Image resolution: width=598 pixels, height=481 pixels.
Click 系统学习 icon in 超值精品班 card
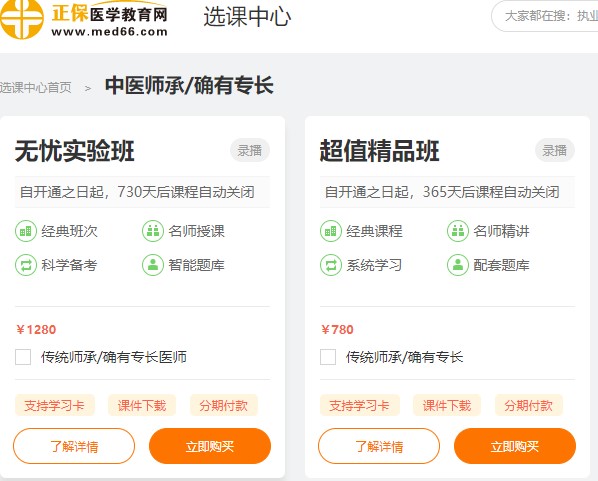coord(331,265)
